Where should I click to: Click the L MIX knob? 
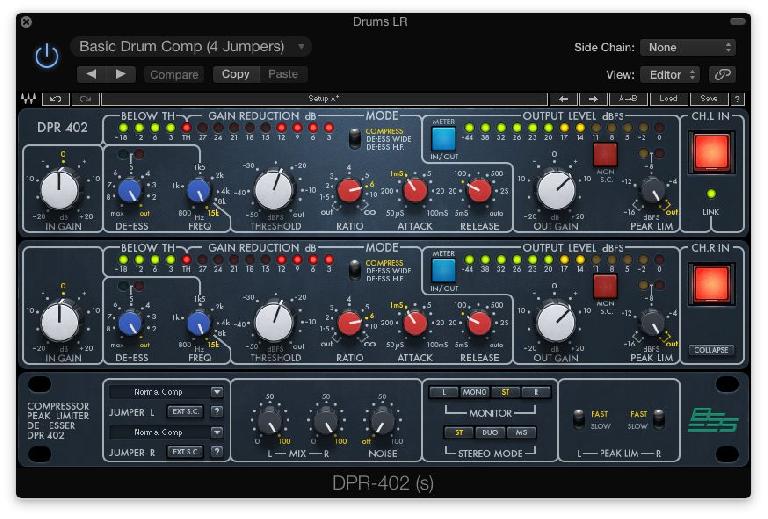[270, 421]
